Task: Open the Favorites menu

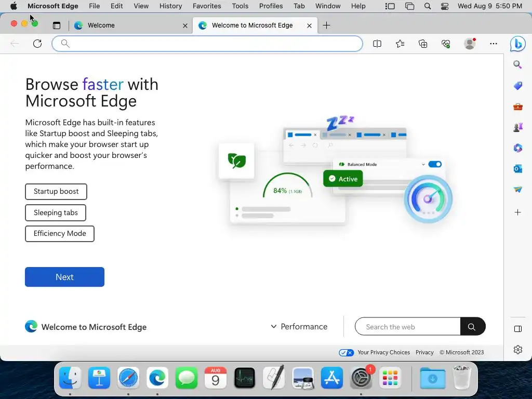Action: pyautogui.click(x=207, y=6)
